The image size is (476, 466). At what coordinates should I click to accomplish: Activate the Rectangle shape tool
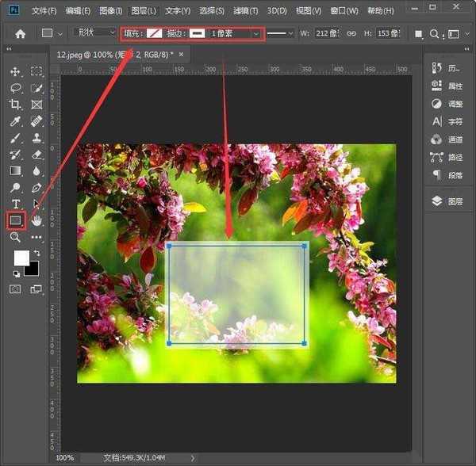coord(15,220)
